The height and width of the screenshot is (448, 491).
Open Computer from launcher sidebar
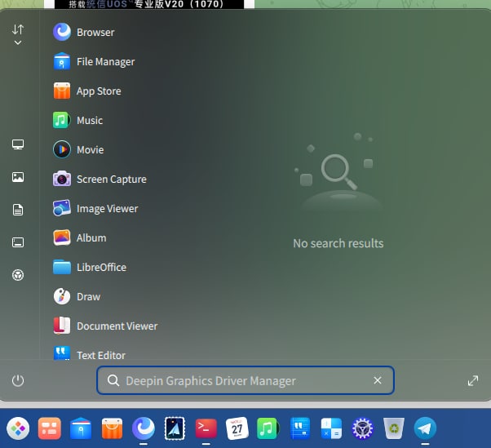point(18,144)
